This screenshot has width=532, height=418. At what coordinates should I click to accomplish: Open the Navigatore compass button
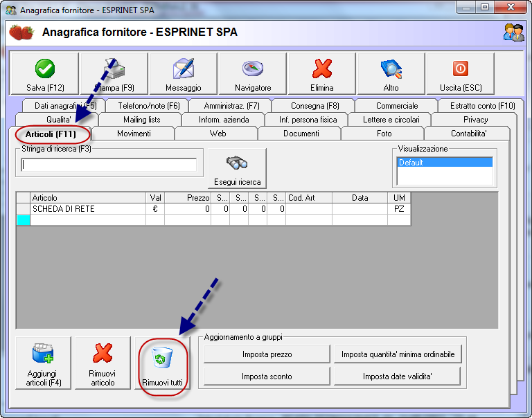point(253,73)
